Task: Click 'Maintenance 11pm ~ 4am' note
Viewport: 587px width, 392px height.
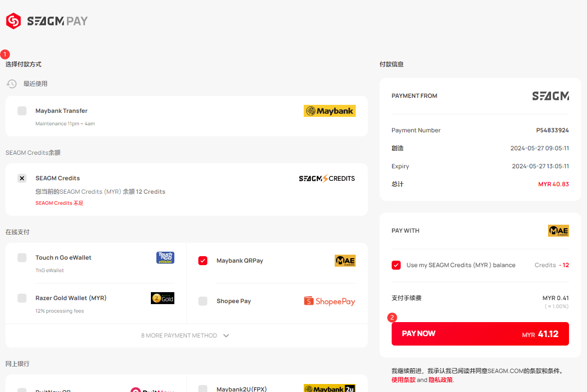Action: 65,123
